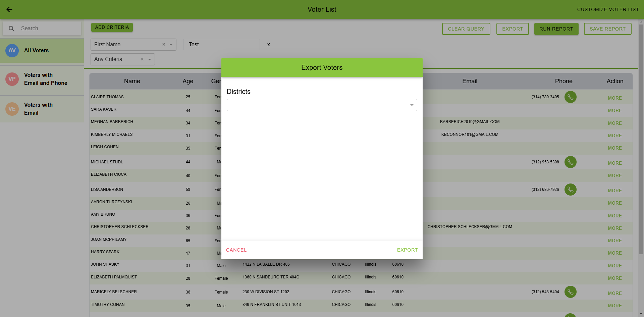This screenshot has width=644, height=317.
Task: Cancel the Export Voters dialog
Action: click(x=236, y=250)
